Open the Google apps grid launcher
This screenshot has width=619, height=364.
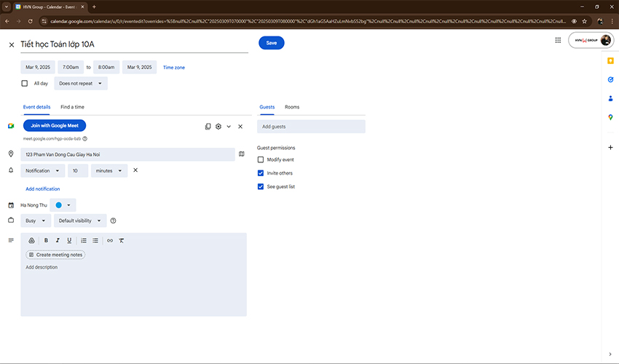tap(558, 40)
